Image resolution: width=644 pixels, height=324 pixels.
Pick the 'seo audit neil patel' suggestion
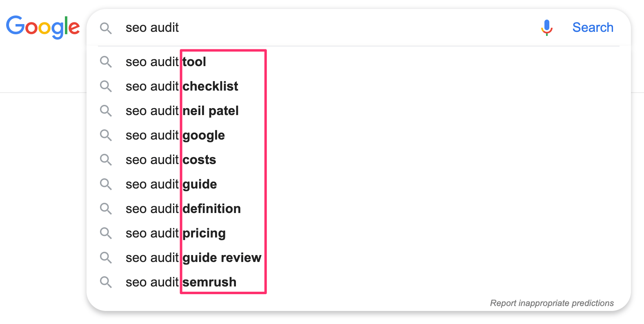pos(182,111)
